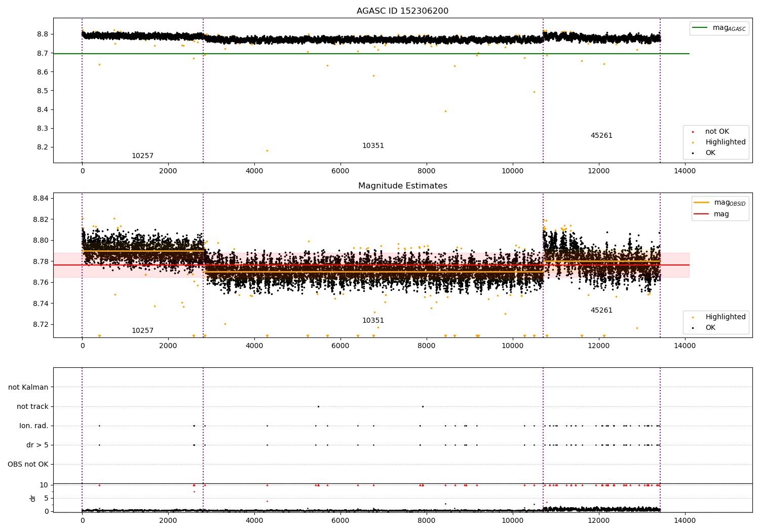This screenshot has height=532, width=760.
Task: Click the title AGASC ID 152306200
Action: [402, 11]
